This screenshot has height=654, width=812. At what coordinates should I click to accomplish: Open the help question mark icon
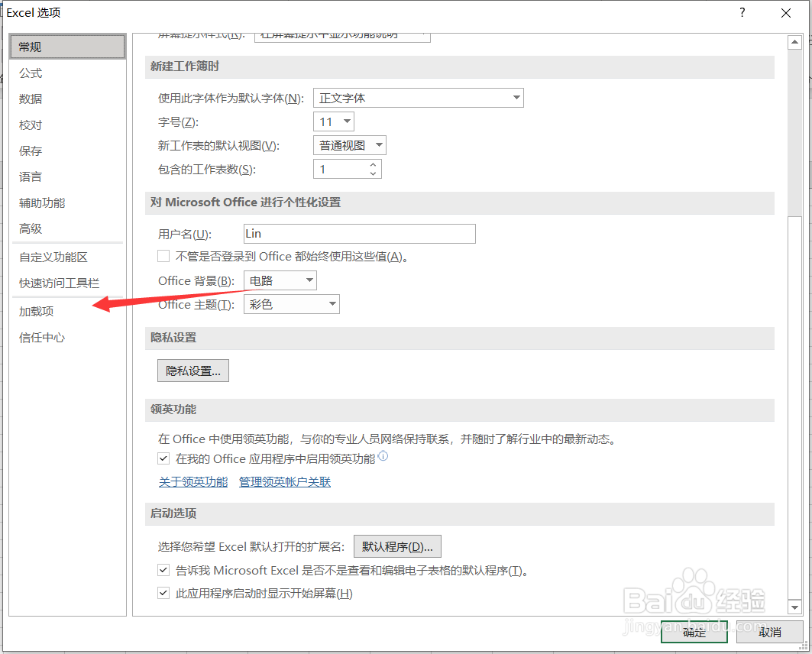[742, 12]
